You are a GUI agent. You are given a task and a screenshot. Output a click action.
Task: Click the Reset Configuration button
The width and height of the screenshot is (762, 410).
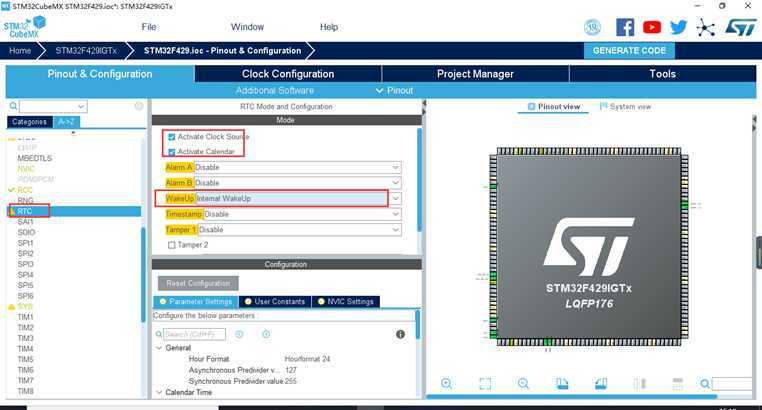coord(198,283)
